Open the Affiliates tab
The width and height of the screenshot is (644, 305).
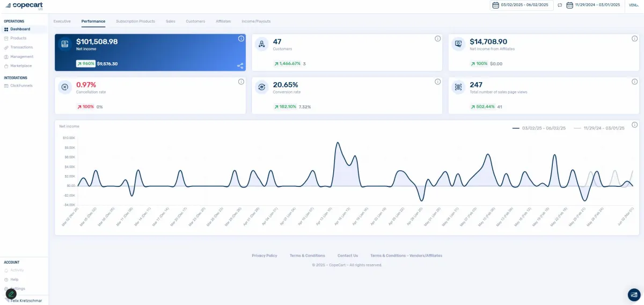(223, 21)
